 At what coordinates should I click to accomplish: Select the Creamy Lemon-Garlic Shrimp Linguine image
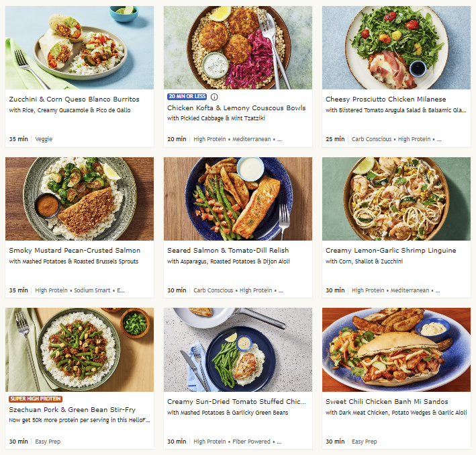coord(396,199)
